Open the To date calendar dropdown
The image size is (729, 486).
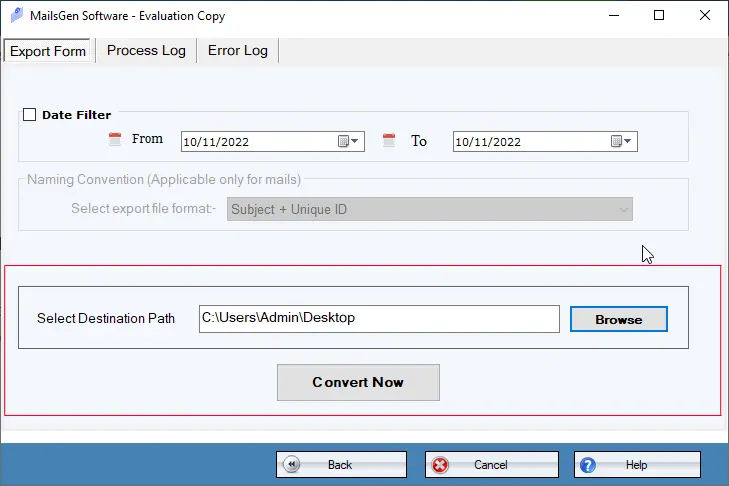[621, 141]
